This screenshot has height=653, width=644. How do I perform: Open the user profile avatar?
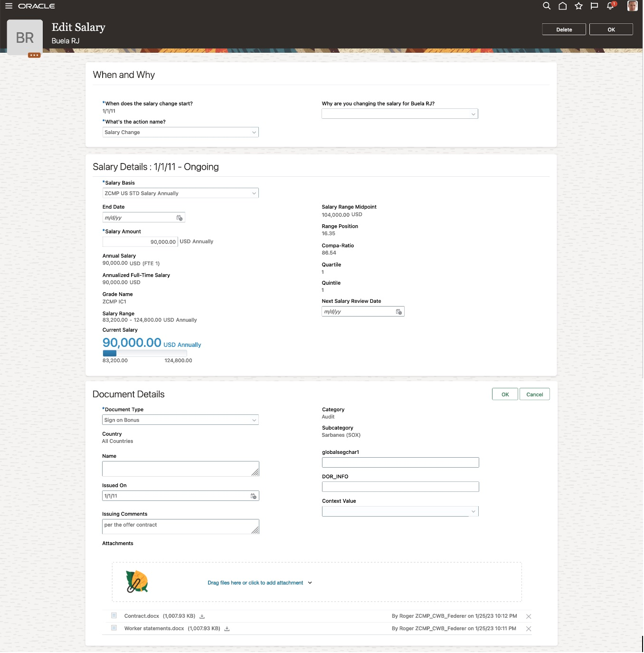coord(632,6)
